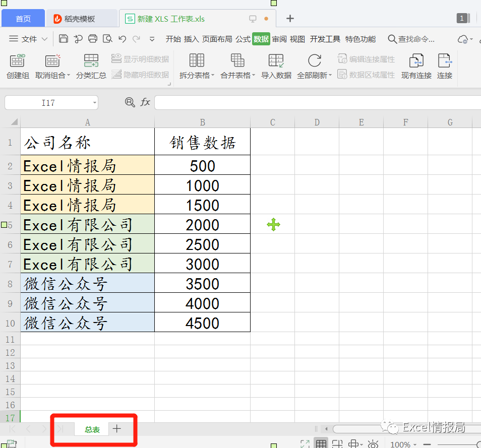Click 数据区域属性 data range properties

click(x=366, y=75)
